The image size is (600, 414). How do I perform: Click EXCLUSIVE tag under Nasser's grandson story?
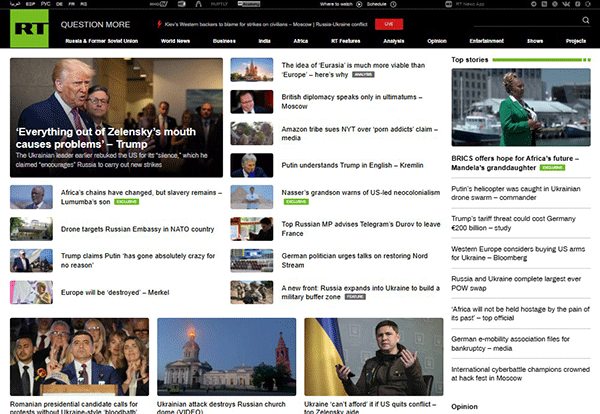(296, 202)
